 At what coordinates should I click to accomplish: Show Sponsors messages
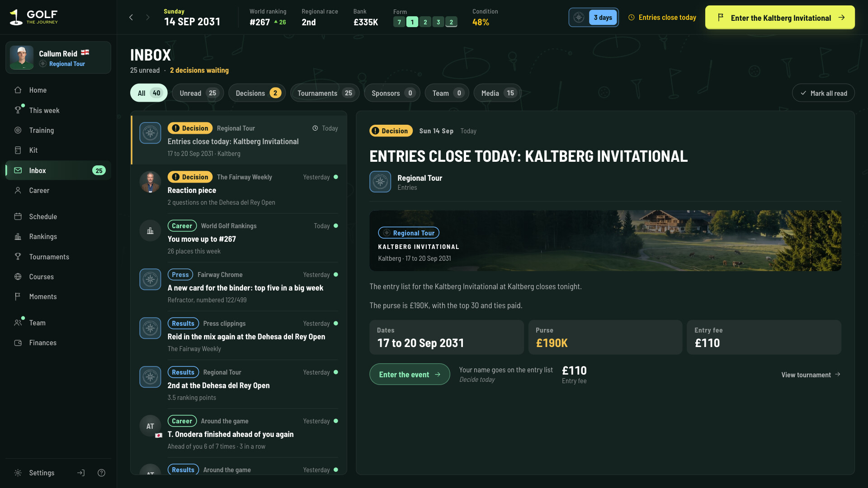(x=392, y=93)
